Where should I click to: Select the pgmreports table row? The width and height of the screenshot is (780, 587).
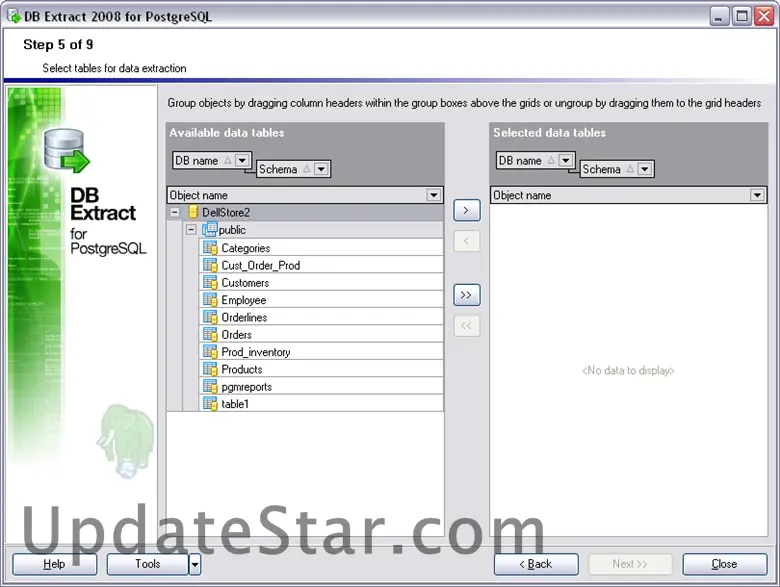coord(321,387)
